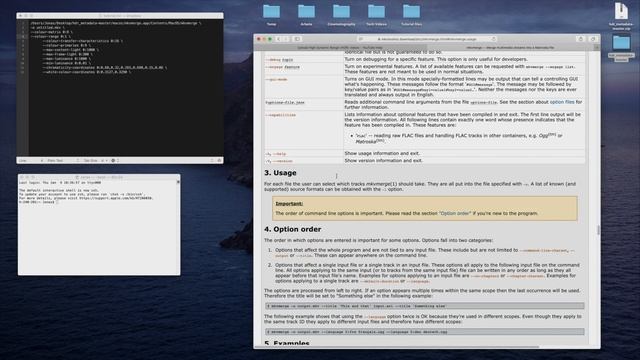Select the Temp folder on desktop
Screen dimensions: 640x360
271,15
